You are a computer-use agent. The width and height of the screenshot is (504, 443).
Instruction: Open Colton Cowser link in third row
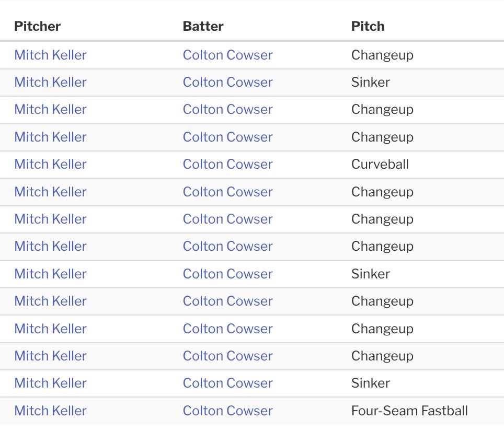pos(227,110)
